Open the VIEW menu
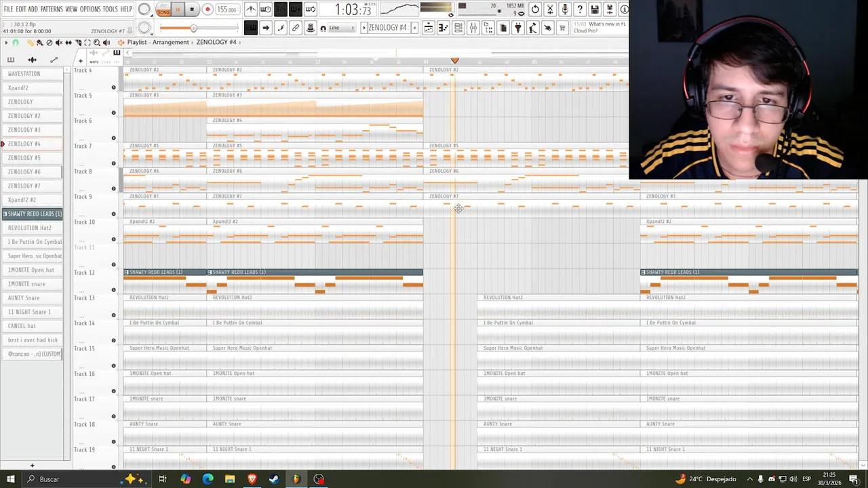The height and width of the screenshot is (488, 868). (71, 9)
